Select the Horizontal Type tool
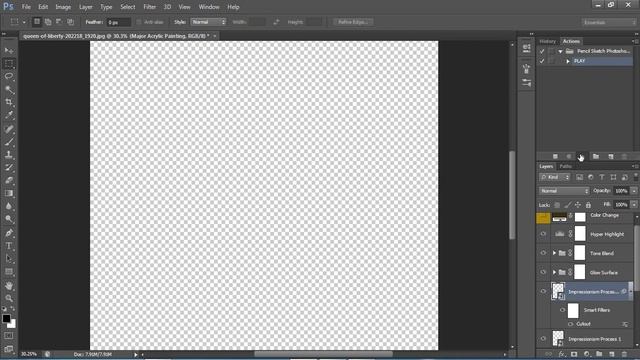Image resolution: width=640 pixels, height=360 pixels. pyautogui.click(x=9, y=246)
